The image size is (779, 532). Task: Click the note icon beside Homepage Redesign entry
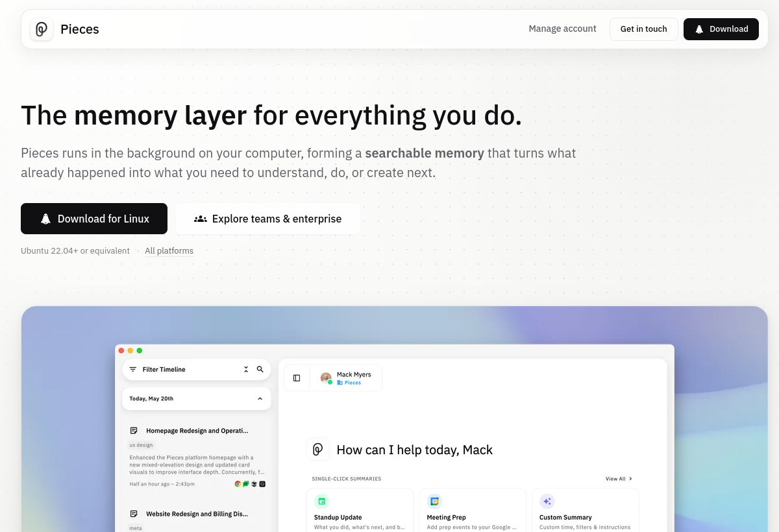(134, 431)
